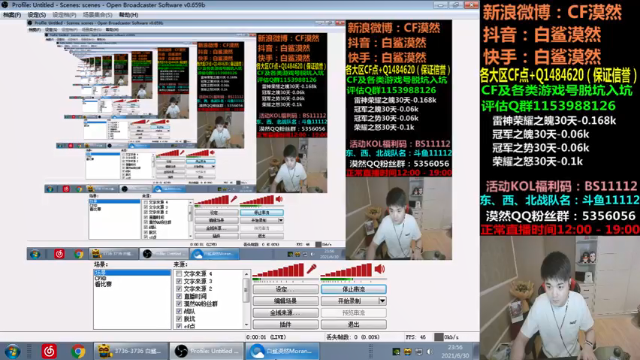Click the microphone mute icon

pos(311,269)
